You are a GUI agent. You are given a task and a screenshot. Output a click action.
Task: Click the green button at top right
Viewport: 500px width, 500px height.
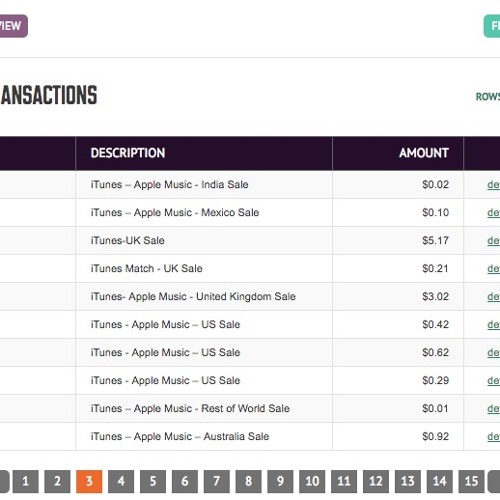[492, 26]
